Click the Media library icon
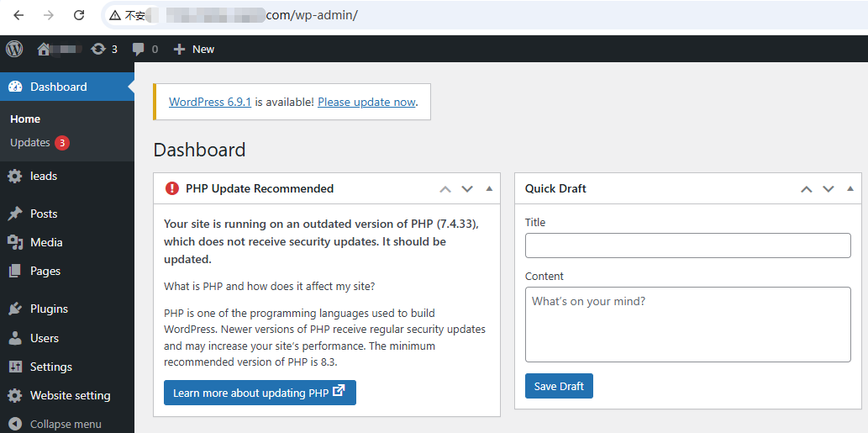This screenshot has height=433, width=868. (15, 242)
